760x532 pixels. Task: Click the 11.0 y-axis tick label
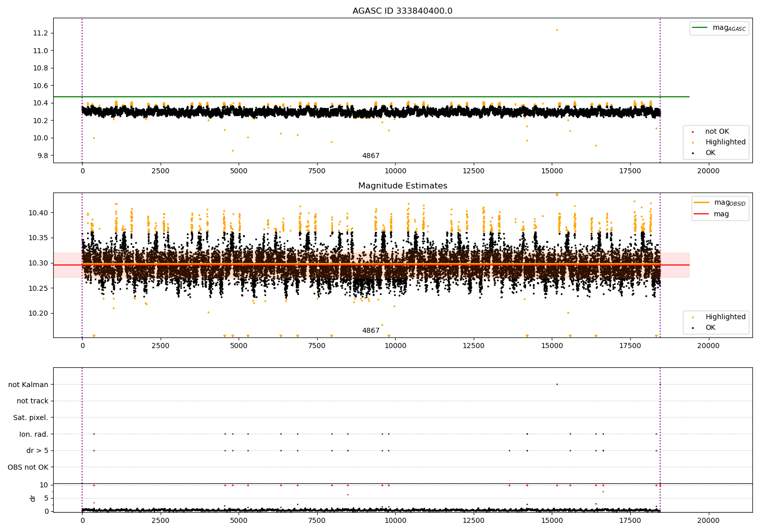coord(41,51)
